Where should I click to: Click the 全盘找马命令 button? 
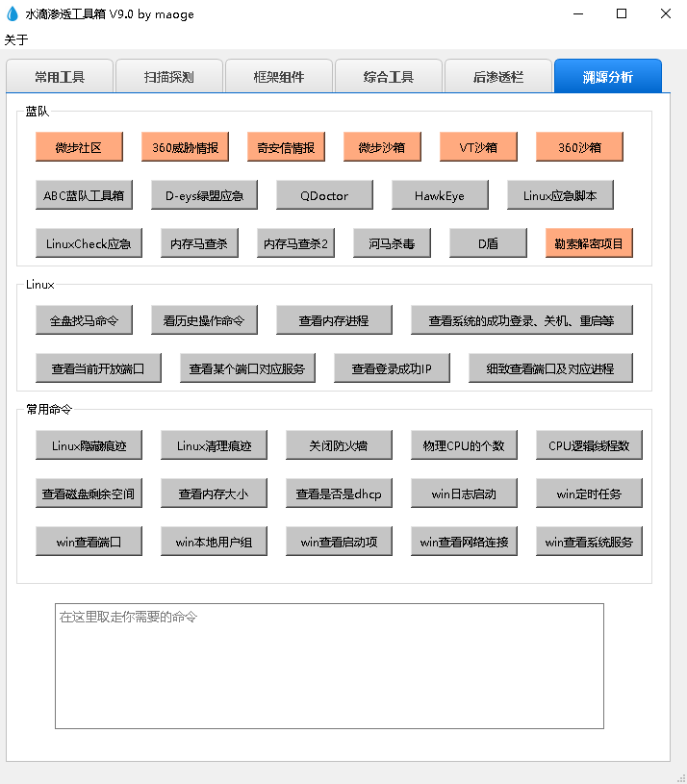(84, 320)
